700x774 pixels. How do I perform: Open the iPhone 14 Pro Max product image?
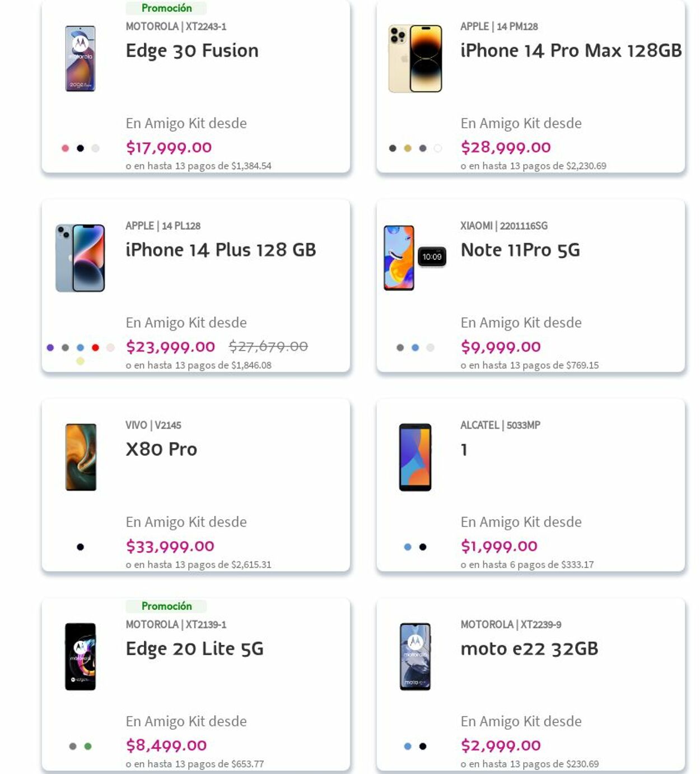pos(415,58)
